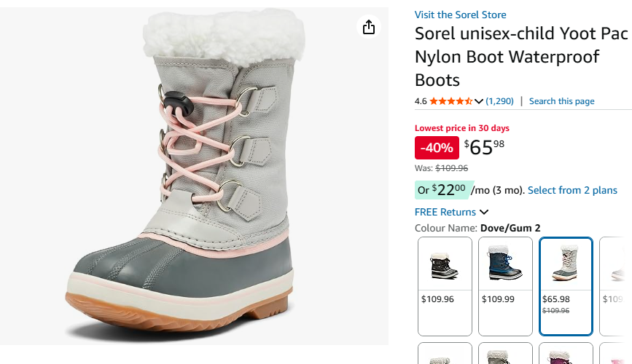Open the 1,290 ratings link

[x=499, y=101]
